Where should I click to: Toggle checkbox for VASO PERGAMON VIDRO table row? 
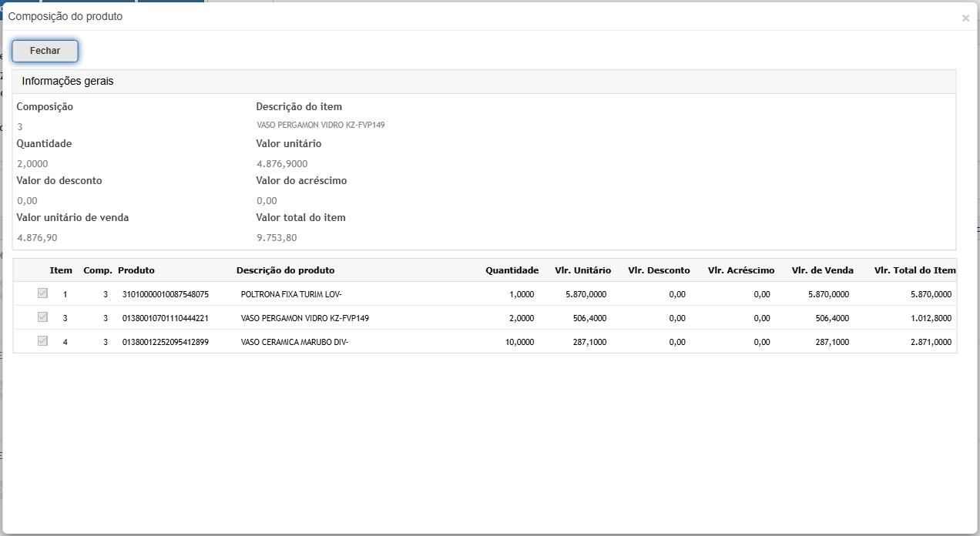(42, 317)
